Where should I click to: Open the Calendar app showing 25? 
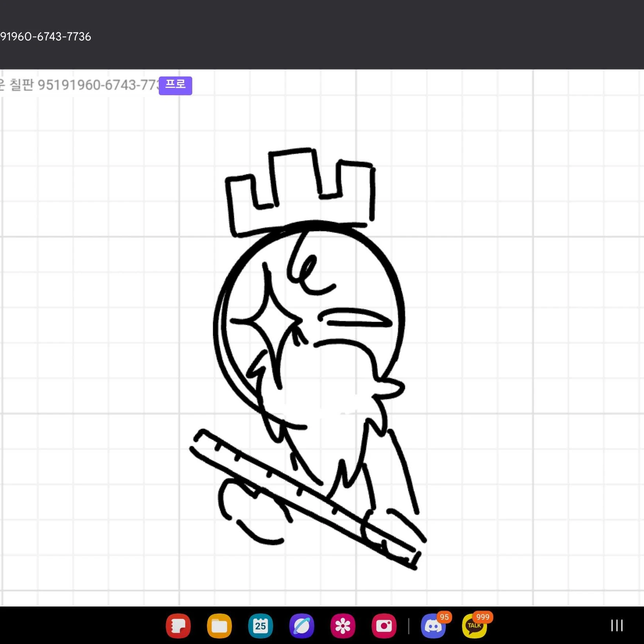[261, 626]
